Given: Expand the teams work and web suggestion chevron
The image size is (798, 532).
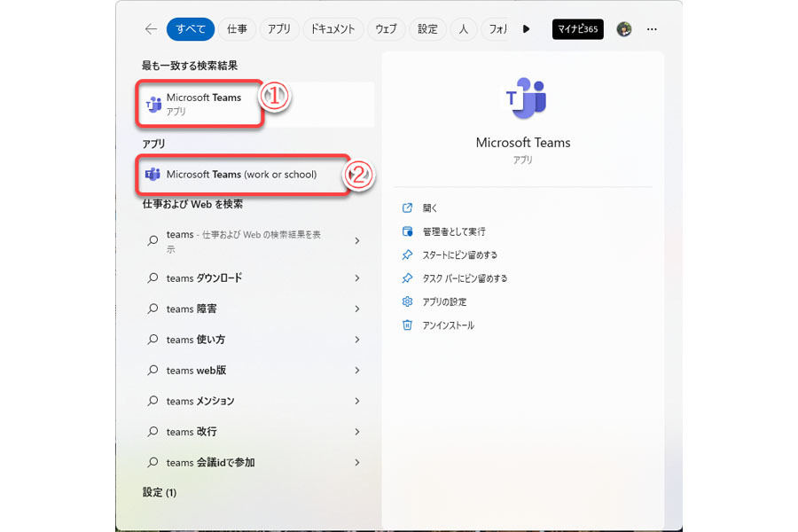Looking at the screenshot, I should pos(357,241).
